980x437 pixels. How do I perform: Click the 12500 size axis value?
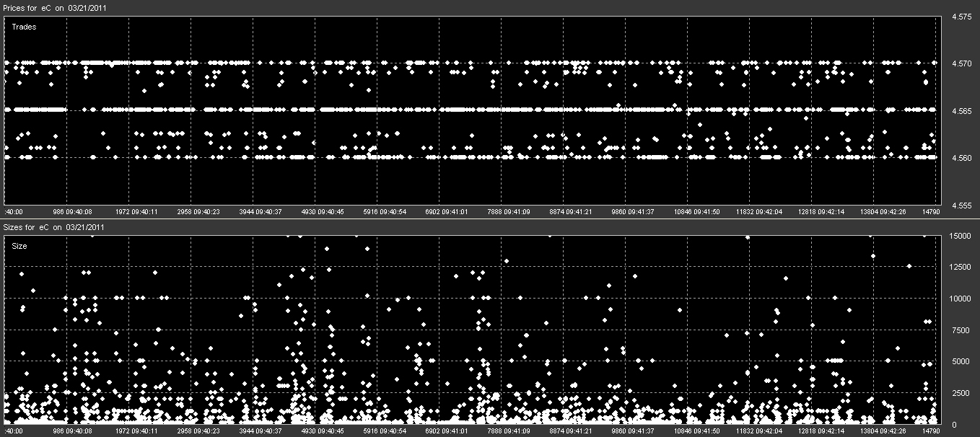[x=961, y=268]
